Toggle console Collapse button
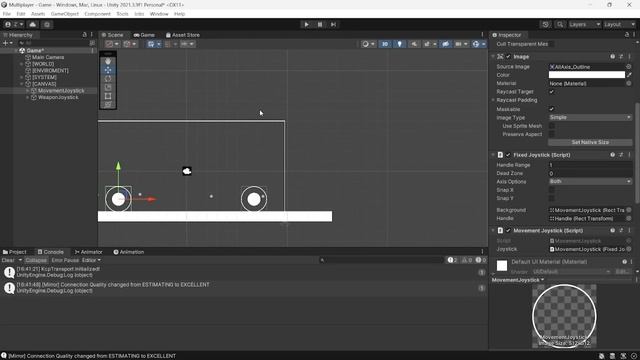Screen dimensions: 640x360 36,260
